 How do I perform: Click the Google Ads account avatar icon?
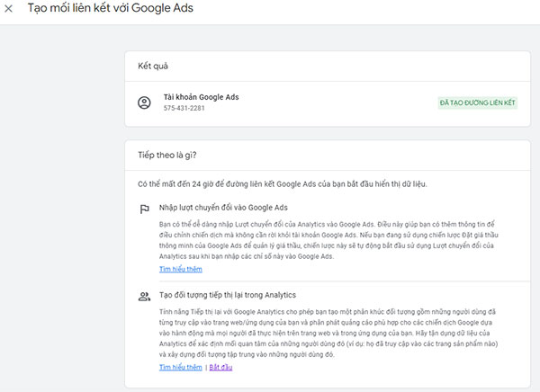(144, 102)
